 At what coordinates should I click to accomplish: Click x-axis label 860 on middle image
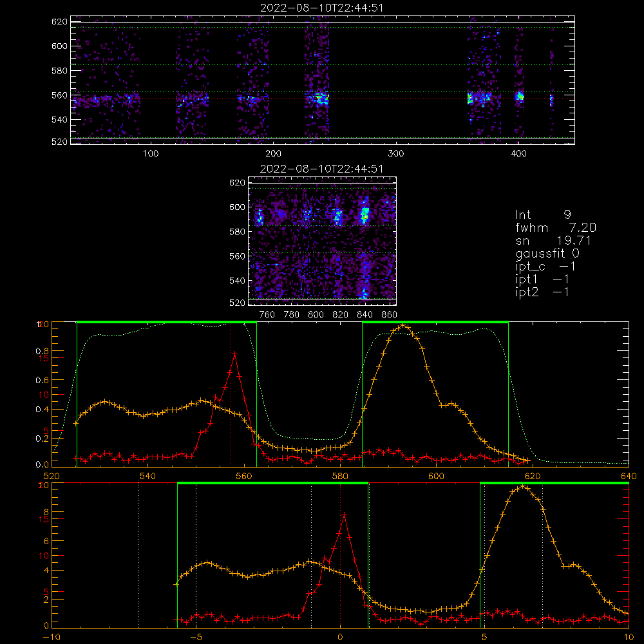(x=389, y=315)
